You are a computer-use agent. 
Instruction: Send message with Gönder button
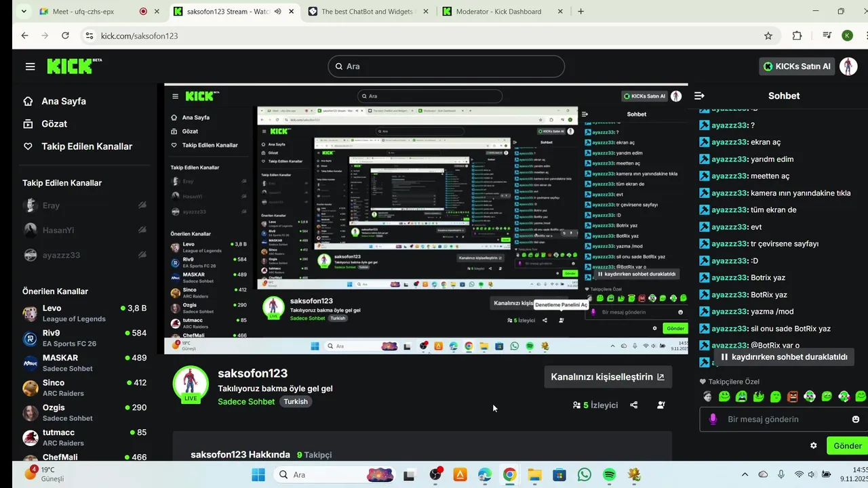pos(847,445)
